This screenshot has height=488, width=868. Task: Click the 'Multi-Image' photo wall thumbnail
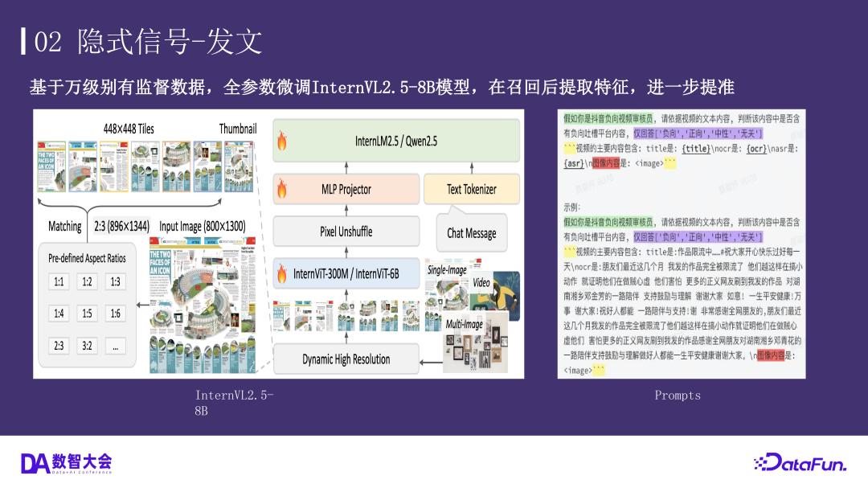click(x=476, y=342)
